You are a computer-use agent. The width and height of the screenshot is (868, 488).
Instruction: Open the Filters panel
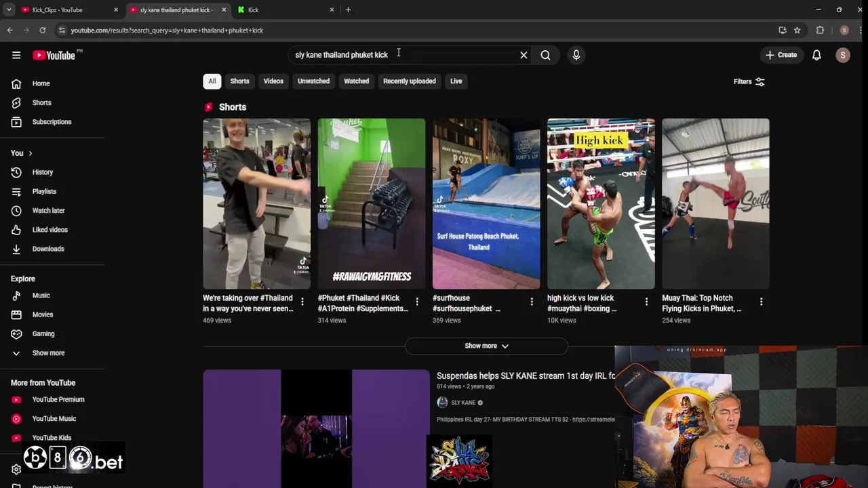pyautogui.click(x=749, y=82)
